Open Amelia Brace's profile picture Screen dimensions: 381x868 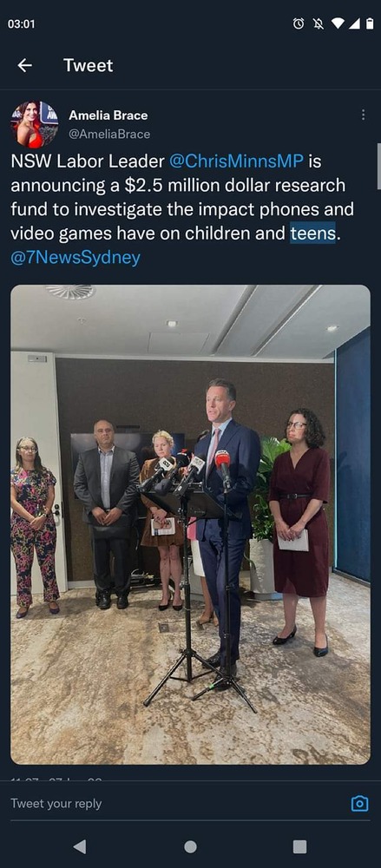point(35,124)
